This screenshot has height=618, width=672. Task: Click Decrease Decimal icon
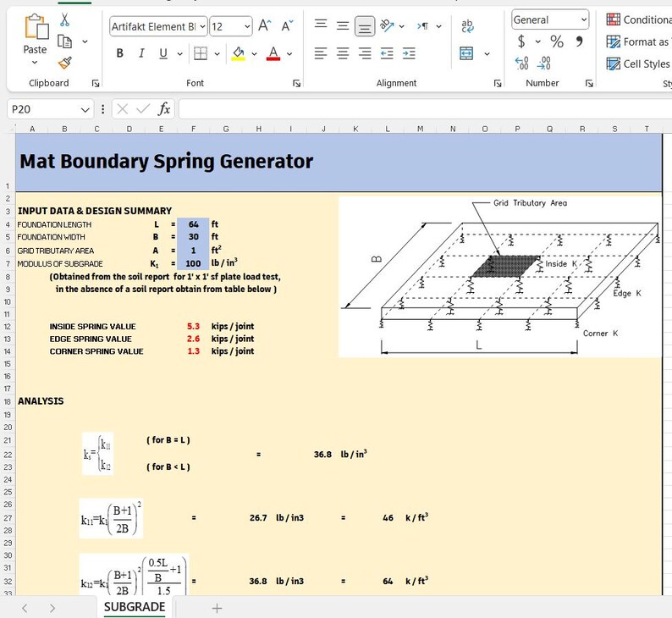click(x=544, y=63)
